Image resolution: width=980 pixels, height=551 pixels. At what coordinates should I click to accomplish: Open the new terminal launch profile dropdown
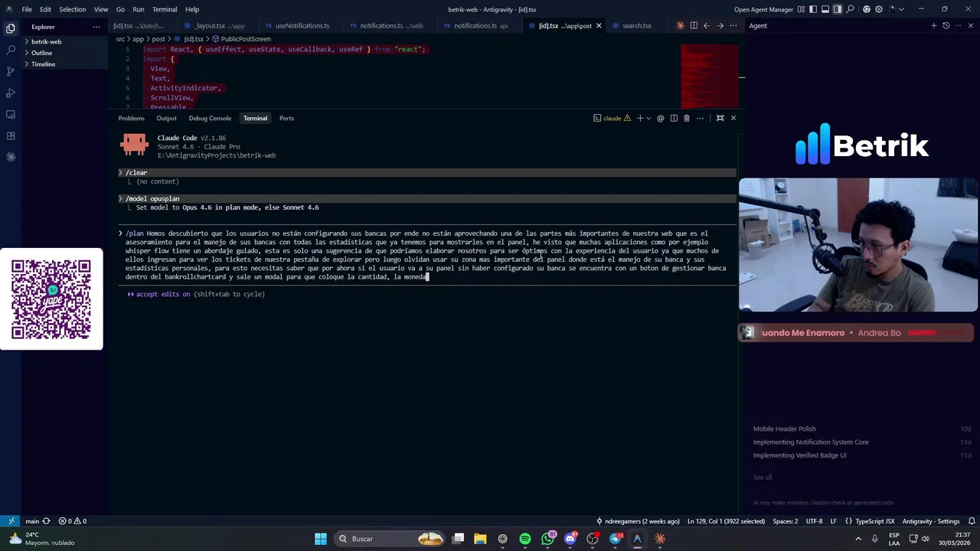click(x=648, y=118)
